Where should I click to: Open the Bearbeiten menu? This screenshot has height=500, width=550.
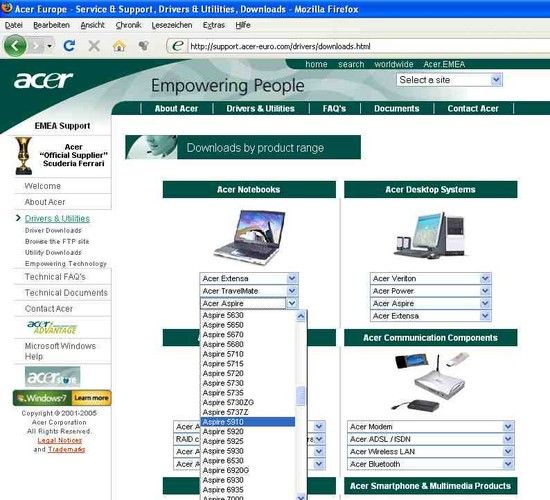point(51,25)
